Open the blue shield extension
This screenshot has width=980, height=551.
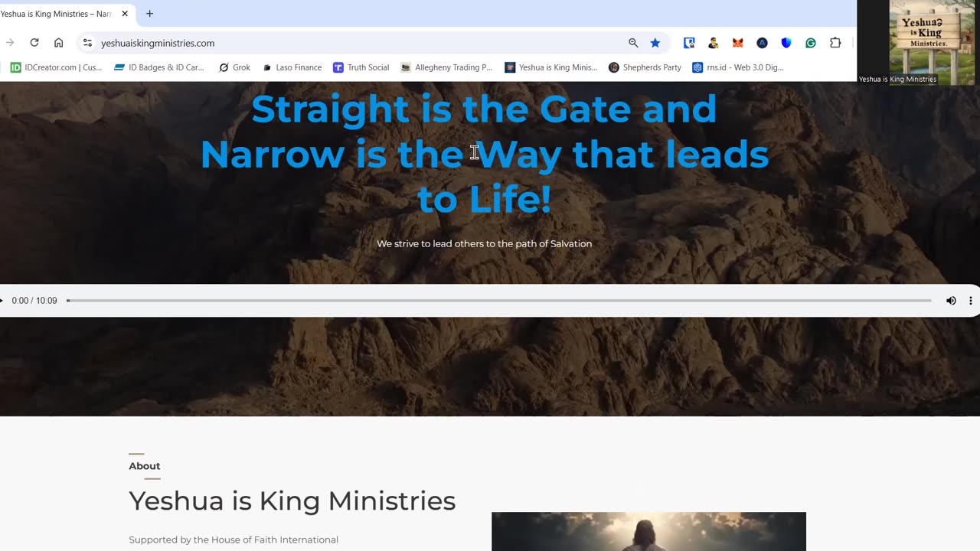pyautogui.click(x=786, y=43)
